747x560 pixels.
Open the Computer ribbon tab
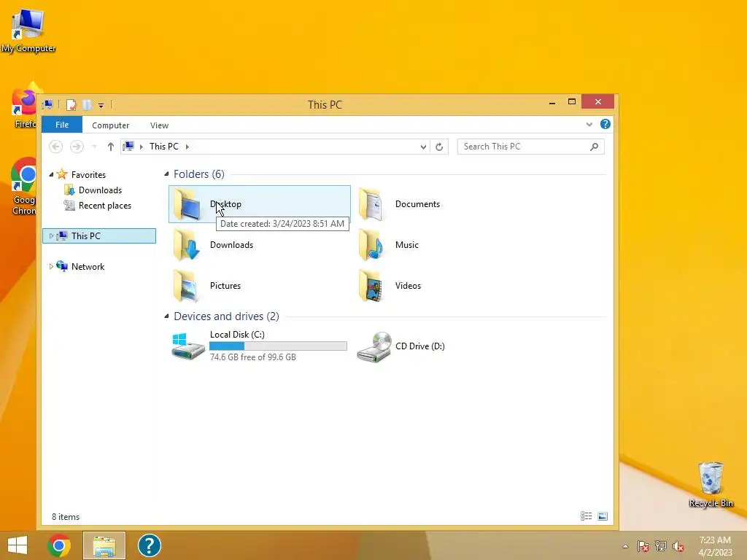111,125
